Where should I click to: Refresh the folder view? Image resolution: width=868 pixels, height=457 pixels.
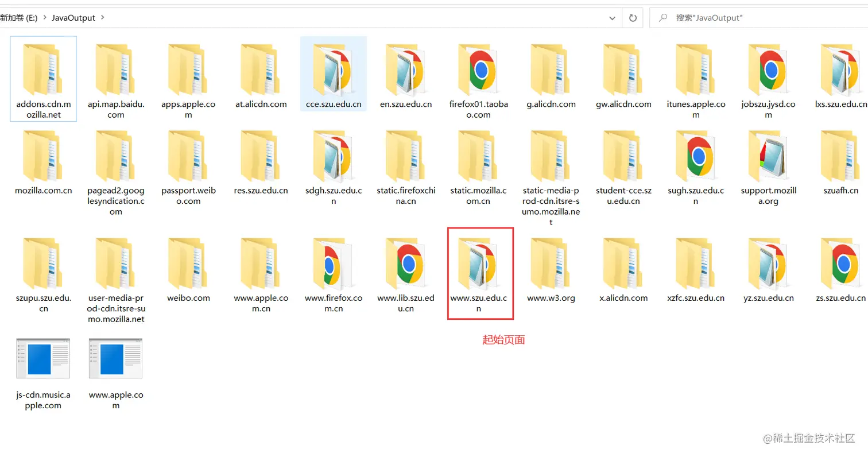tap(632, 18)
